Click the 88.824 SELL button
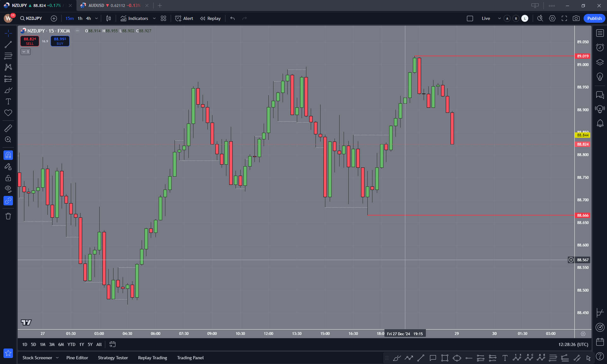607x364 pixels. pyautogui.click(x=30, y=41)
